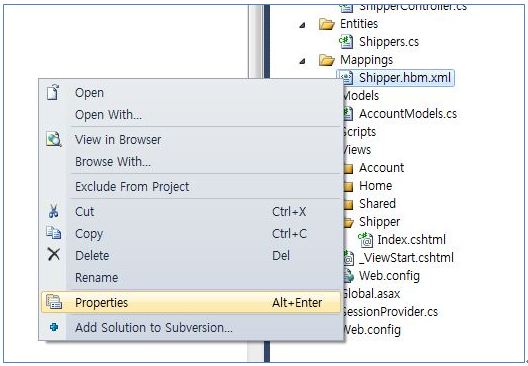Select Shipper.hbm.xml in the tree
The width and height of the screenshot is (528, 366).
(396, 78)
